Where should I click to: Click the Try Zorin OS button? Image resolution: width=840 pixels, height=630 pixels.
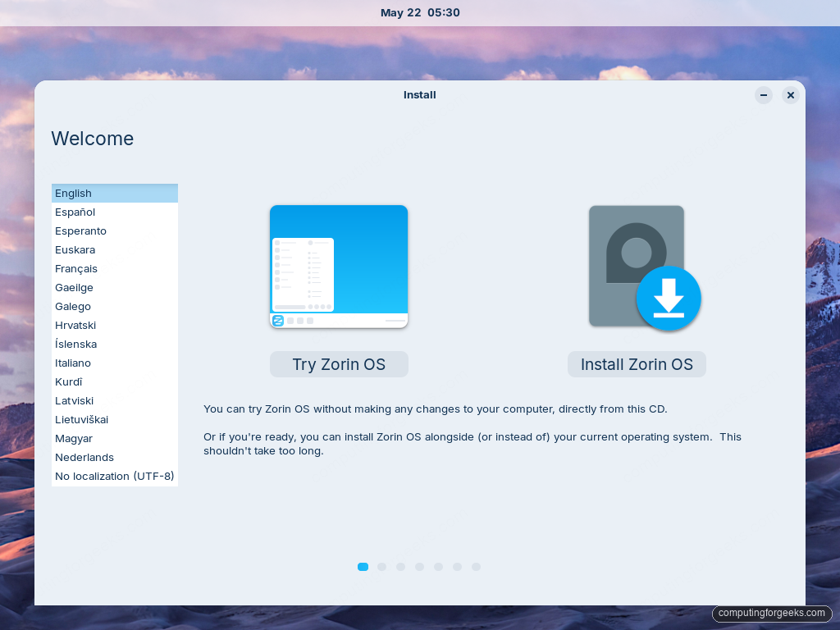click(x=339, y=364)
